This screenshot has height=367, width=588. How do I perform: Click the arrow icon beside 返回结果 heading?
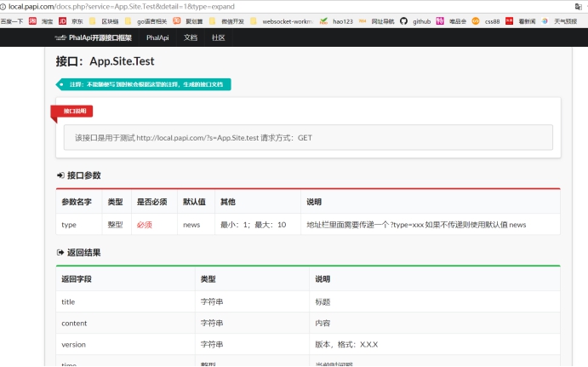tap(60, 253)
